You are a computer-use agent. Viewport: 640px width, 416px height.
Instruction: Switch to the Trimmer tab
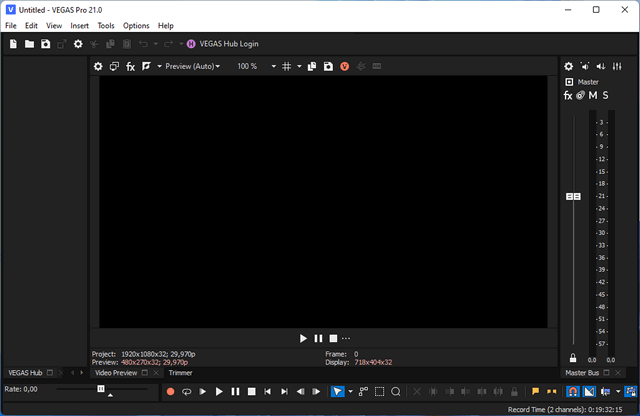pyautogui.click(x=180, y=372)
